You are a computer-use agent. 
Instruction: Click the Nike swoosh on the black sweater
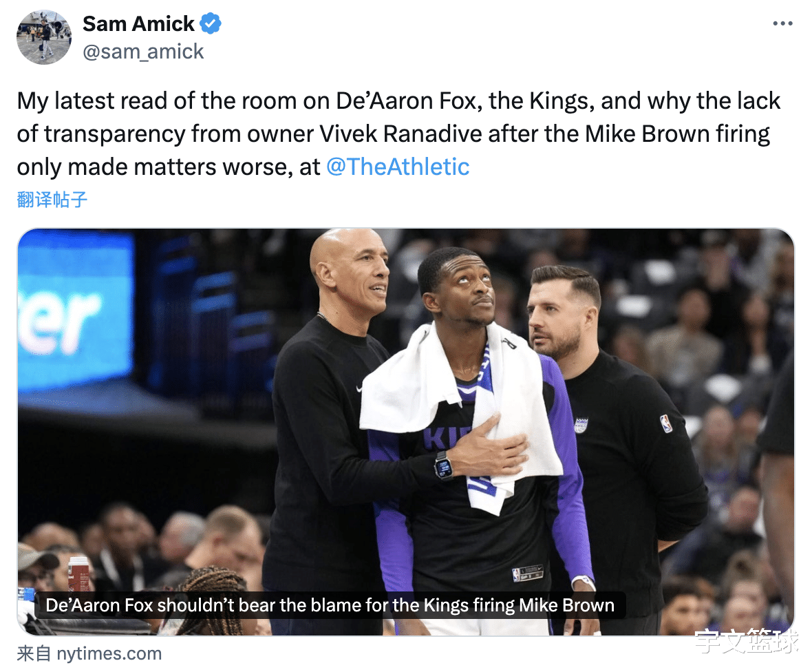click(359, 388)
